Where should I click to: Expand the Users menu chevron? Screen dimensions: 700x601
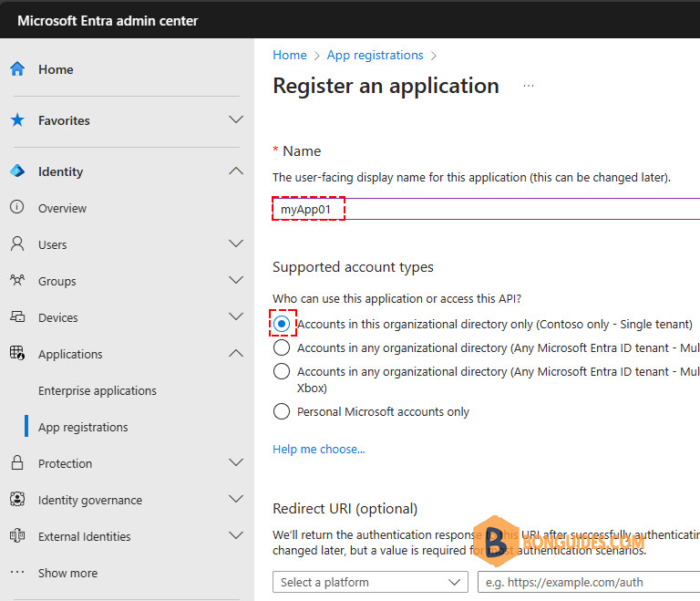point(236,244)
